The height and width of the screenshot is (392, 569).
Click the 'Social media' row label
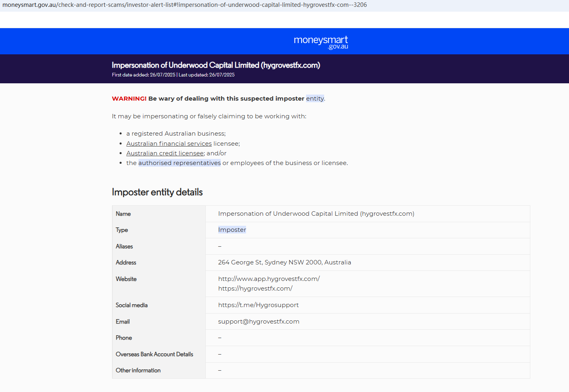tap(132, 305)
